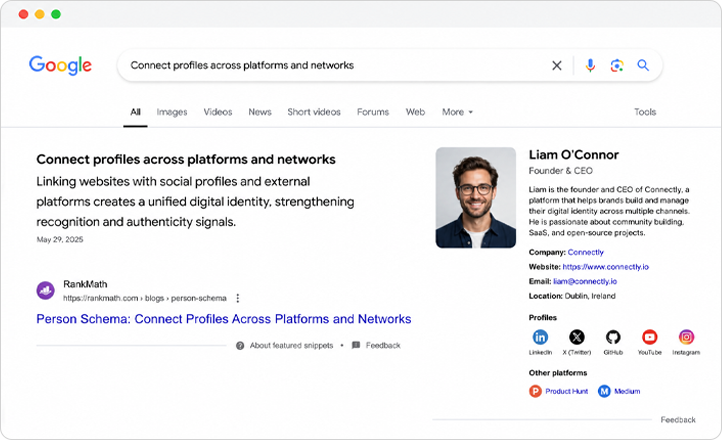Click the Feedback link under the snippet
This screenshot has height=440, width=722.
[383, 345]
